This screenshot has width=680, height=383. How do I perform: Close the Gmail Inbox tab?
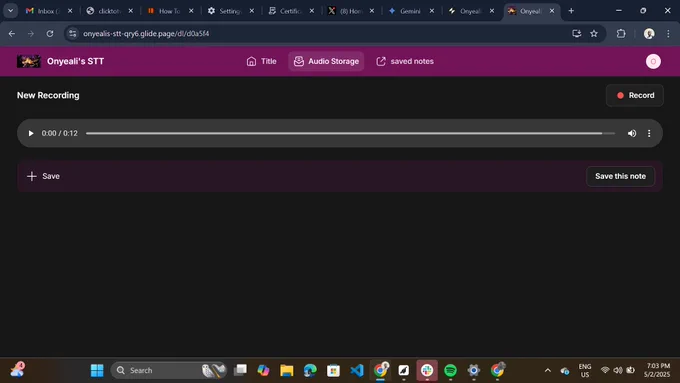tap(70, 11)
